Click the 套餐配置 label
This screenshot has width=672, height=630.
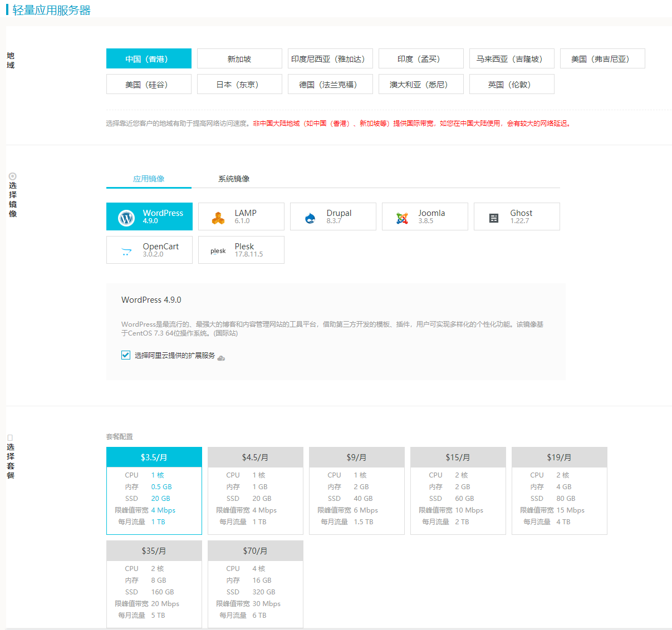[x=120, y=437]
